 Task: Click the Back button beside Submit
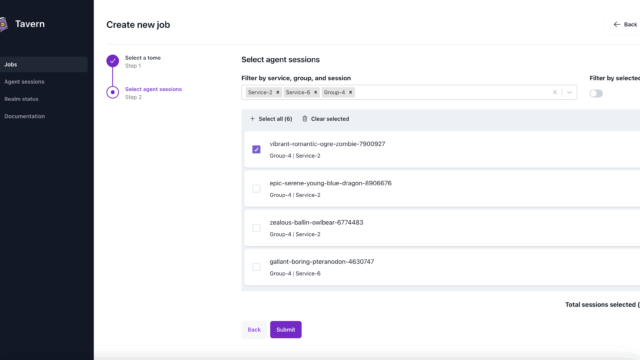coord(254,329)
